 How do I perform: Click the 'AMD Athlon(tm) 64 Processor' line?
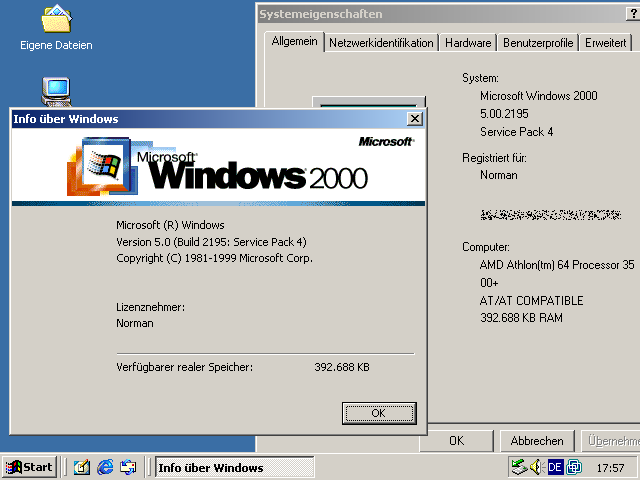557,265
